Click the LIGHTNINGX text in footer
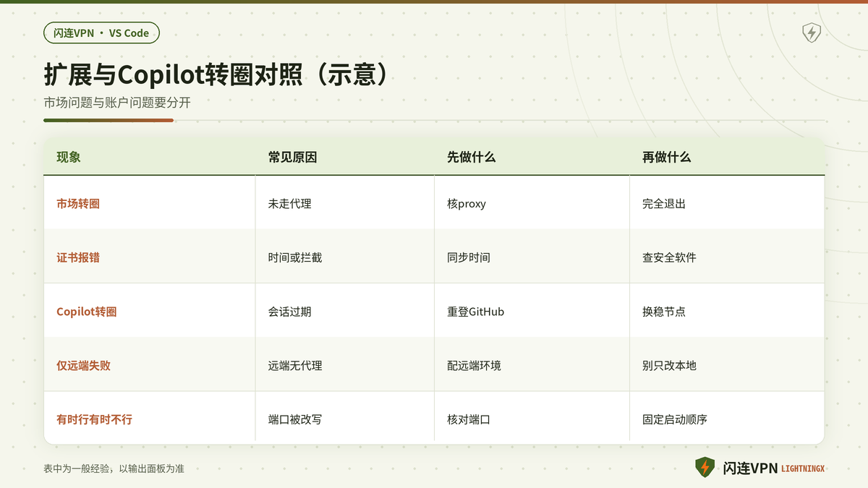 coord(803,468)
